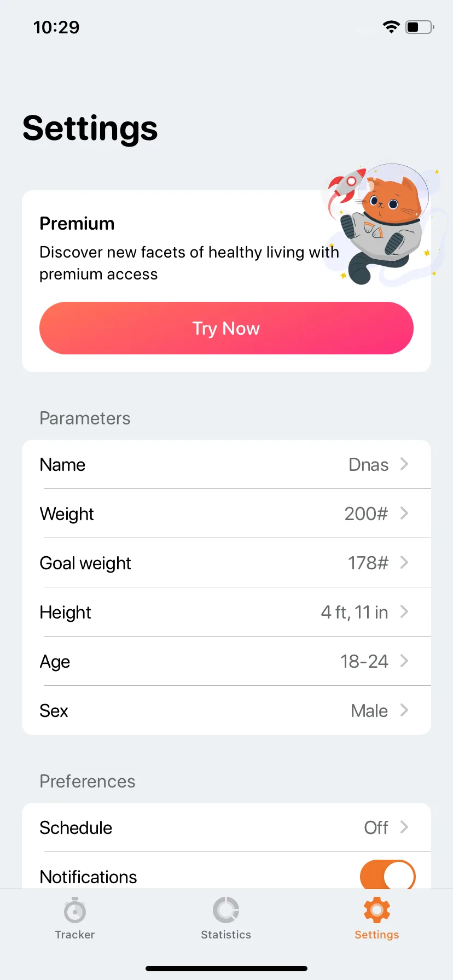Open the Schedule Off chevron
Image resolution: width=453 pixels, height=980 pixels.
pyautogui.click(x=404, y=827)
